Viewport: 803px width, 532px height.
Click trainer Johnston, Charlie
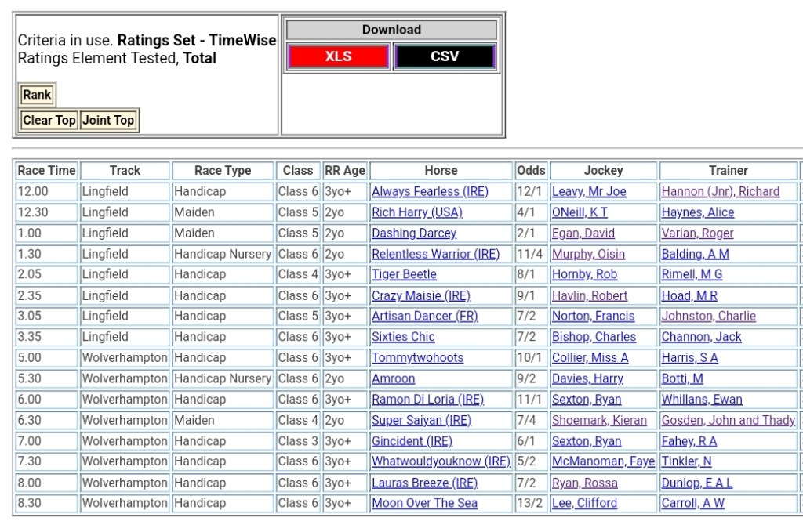(x=708, y=317)
